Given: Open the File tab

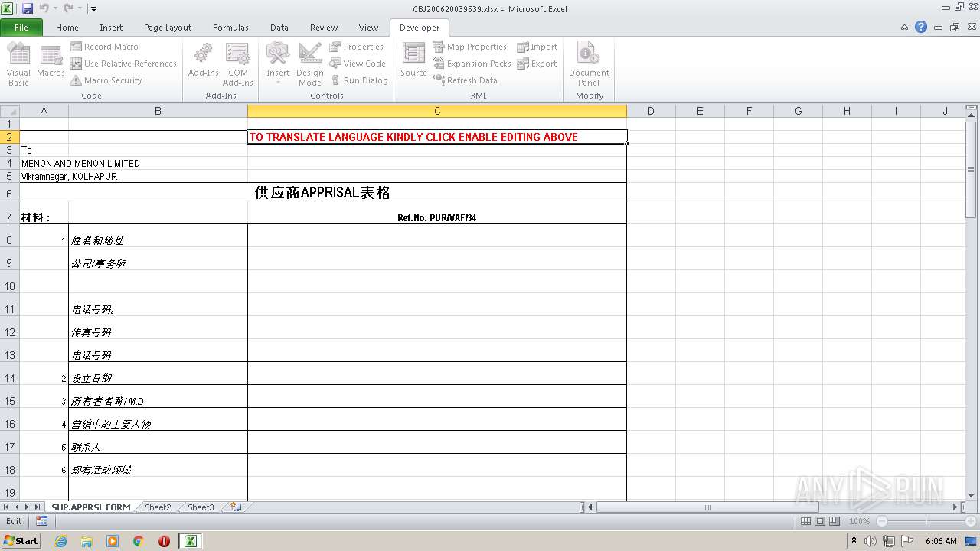Looking at the screenshot, I should coord(21,28).
